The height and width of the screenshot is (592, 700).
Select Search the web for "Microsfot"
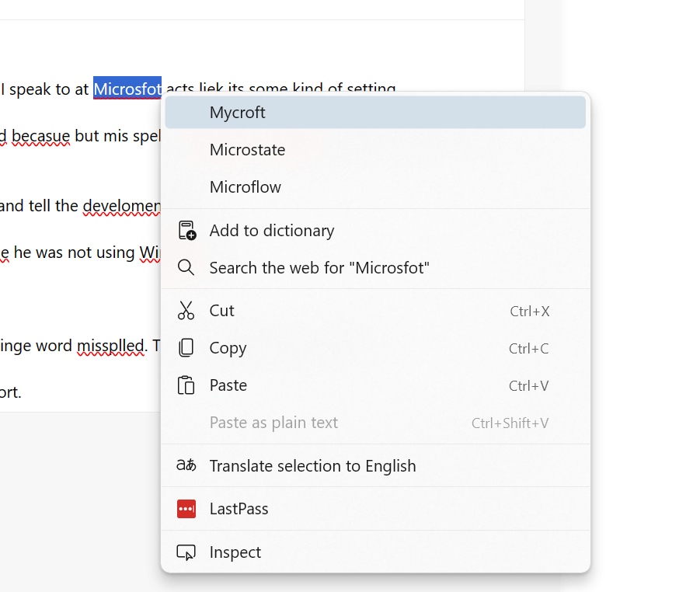click(x=375, y=268)
